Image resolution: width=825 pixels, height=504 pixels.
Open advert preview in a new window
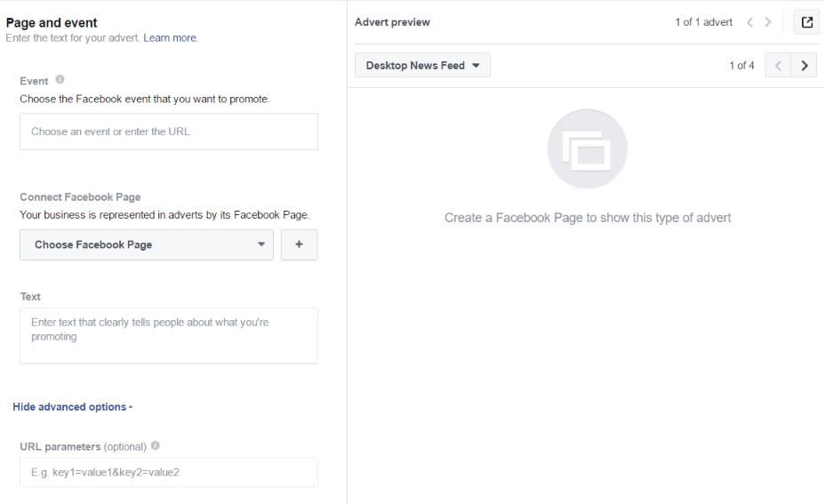click(x=806, y=22)
